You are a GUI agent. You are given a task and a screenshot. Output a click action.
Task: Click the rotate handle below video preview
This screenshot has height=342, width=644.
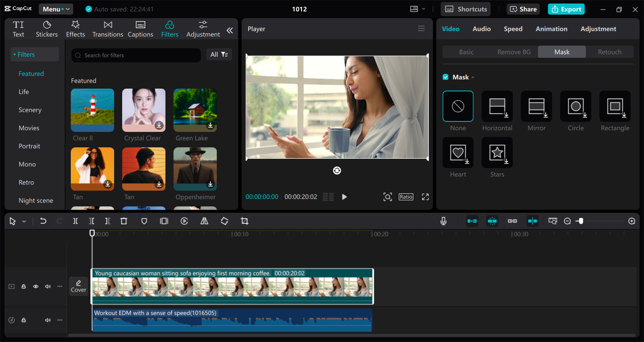point(337,171)
